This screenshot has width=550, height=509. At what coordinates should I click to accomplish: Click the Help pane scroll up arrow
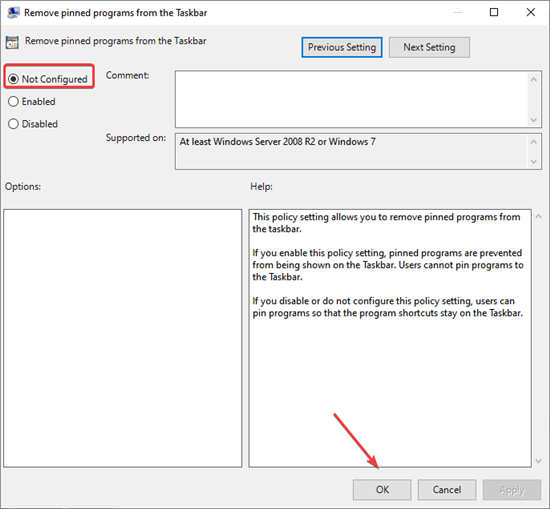(x=539, y=216)
